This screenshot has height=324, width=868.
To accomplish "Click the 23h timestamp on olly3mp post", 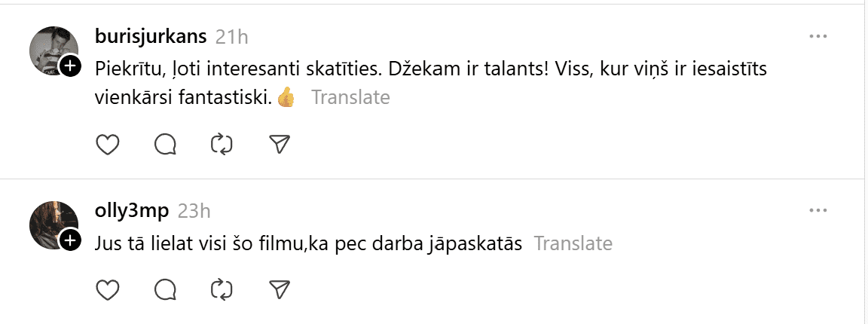I will (x=194, y=211).
